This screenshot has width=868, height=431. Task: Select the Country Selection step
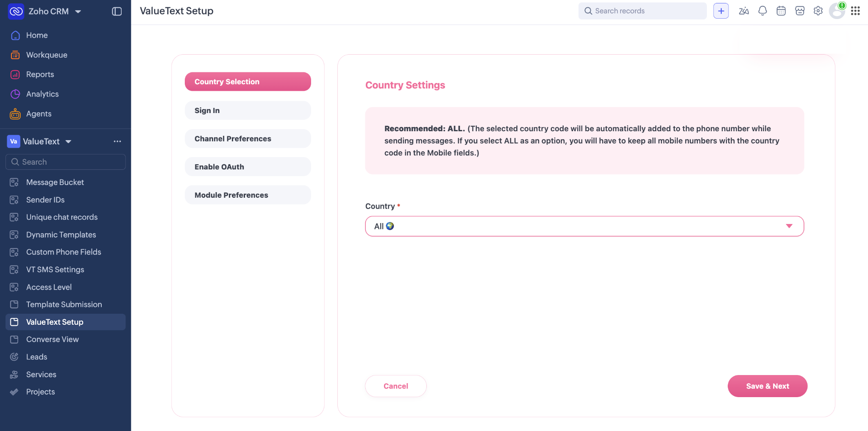248,82
